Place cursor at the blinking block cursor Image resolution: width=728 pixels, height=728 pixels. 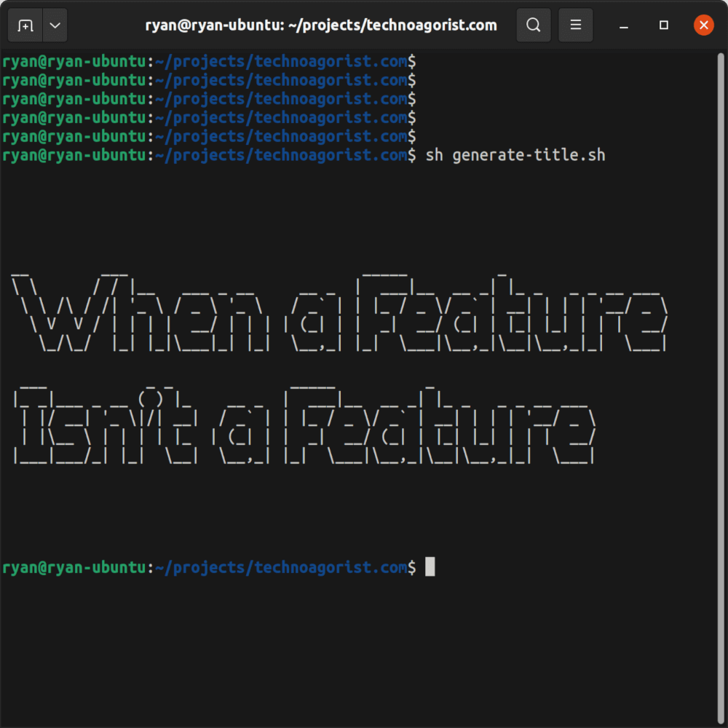[430, 566]
